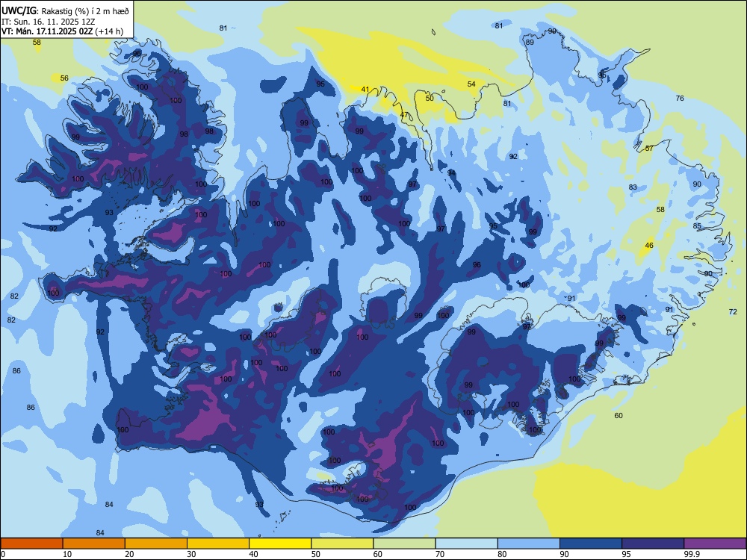Pick the light green 60–70 legend swatch

(404, 544)
